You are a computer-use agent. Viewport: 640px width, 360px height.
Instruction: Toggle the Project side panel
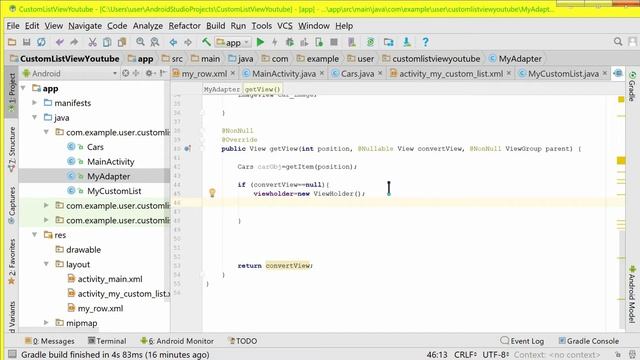pyautogui.click(x=11, y=93)
